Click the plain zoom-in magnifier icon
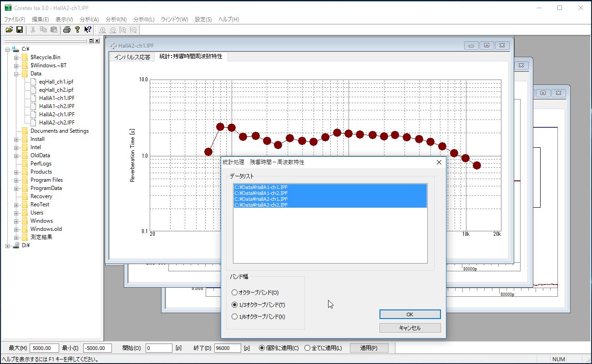Screen dimensions: 592x364 point(102,30)
